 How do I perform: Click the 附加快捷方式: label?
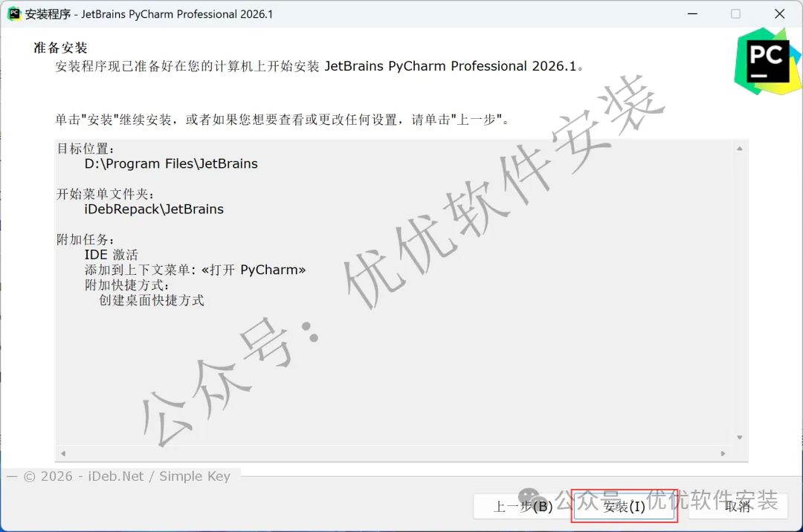click(126, 285)
